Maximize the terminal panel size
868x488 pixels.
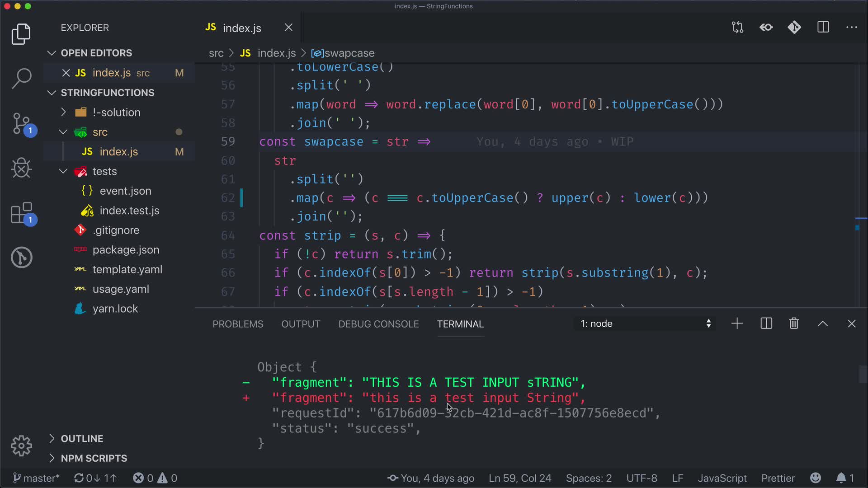(823, 324)
